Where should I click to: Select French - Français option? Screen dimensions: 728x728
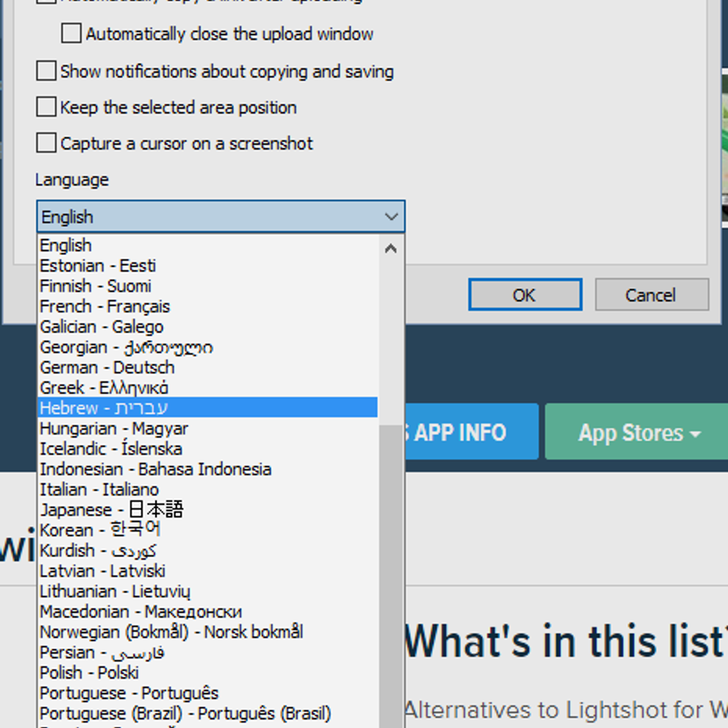coord(207,306)
